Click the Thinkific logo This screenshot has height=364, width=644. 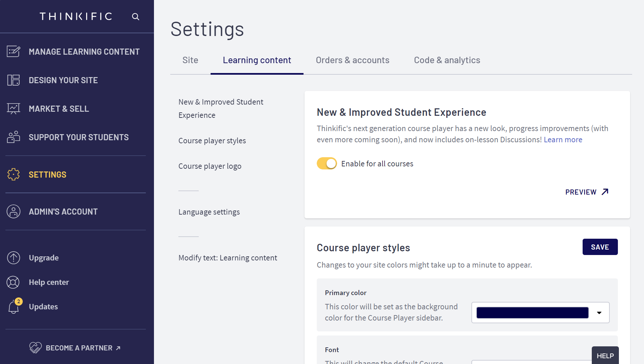click(76, 16)
